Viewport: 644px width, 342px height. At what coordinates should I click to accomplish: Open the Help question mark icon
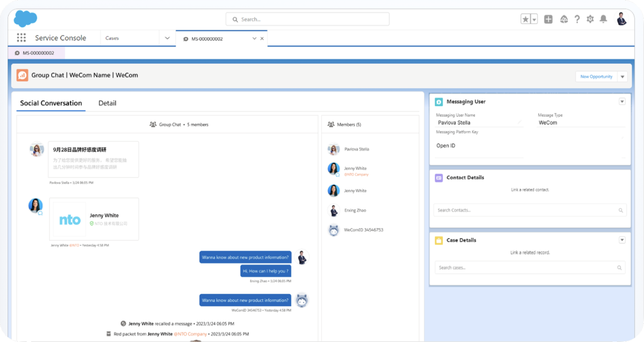[577, 19]
